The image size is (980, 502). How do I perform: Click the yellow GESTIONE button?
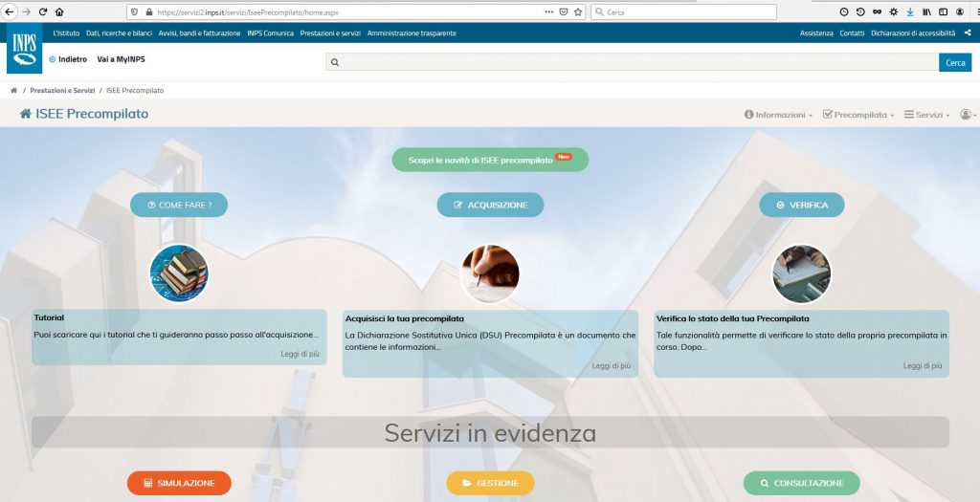(490, 483)
